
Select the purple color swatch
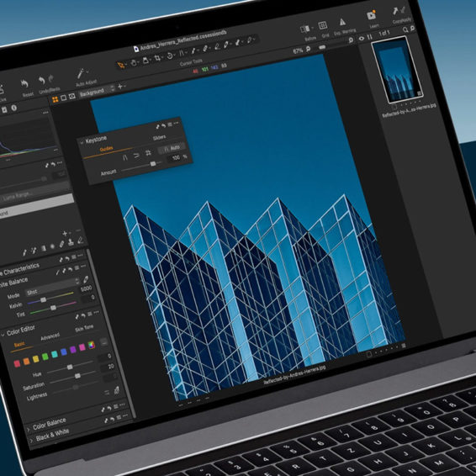tap(73, 349)
